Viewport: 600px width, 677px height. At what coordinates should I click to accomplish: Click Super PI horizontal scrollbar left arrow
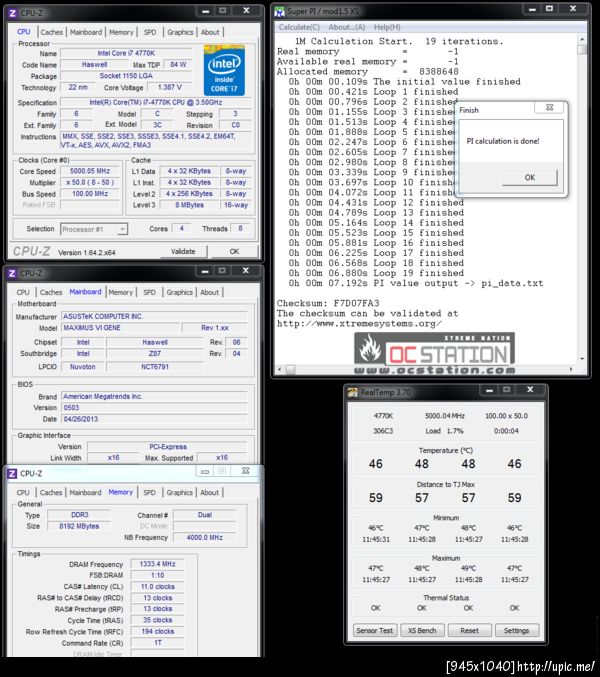pos(280,370)
